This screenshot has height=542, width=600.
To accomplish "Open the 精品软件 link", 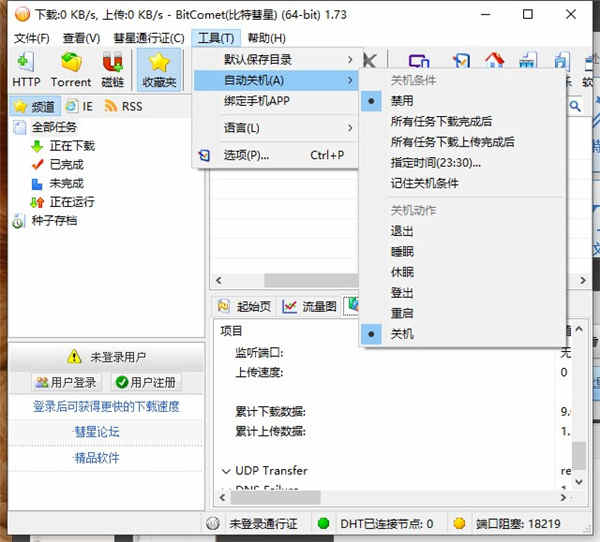I will tap(97, 458).
